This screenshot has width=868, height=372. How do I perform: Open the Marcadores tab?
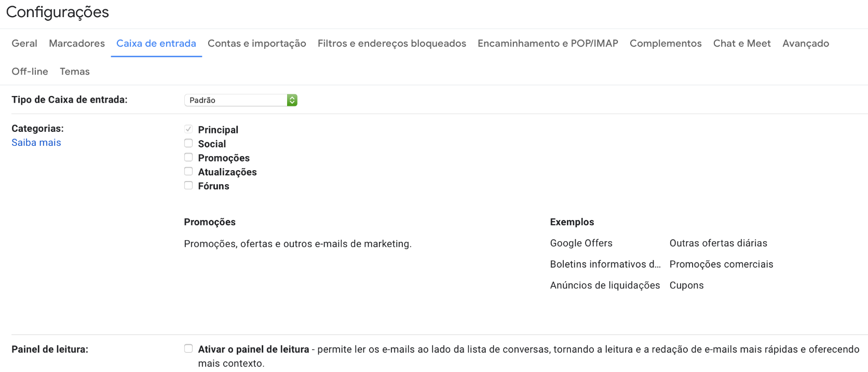point(77,44)
